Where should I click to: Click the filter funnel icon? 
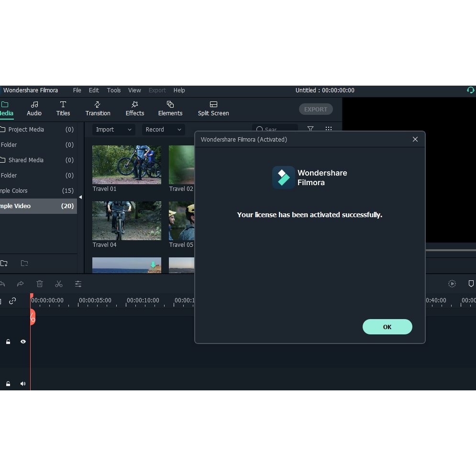(310, 129)
